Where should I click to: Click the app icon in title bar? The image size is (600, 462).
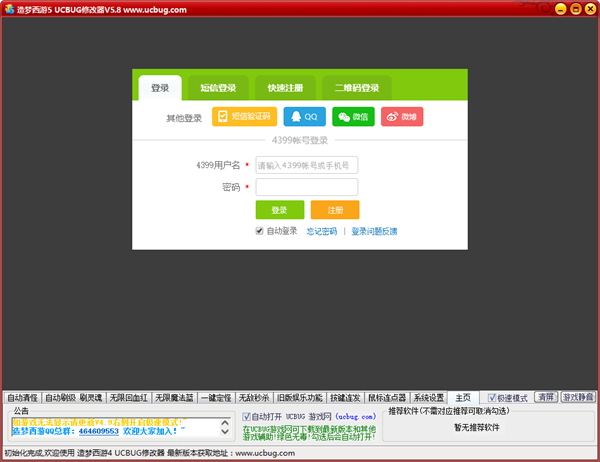(9, 9)
